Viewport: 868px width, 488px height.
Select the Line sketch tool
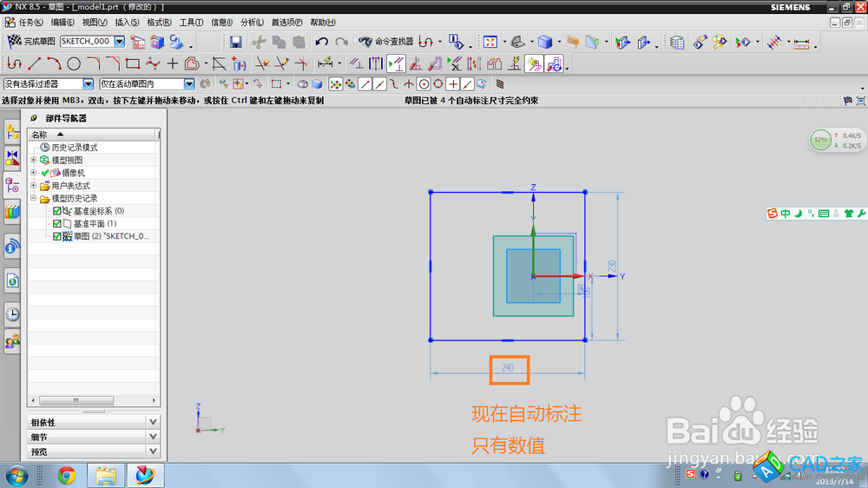click(x=35, y=64)
